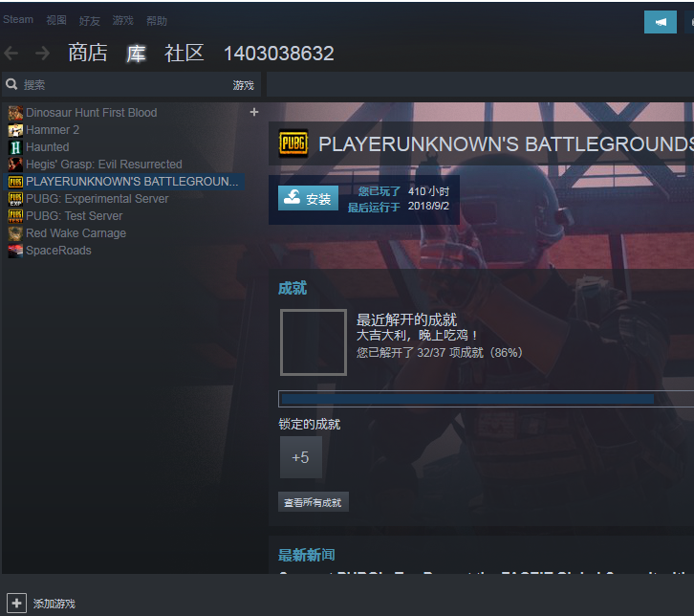Open the Steam menu
Image resolution: width=694 pixels, height=616 pixels.
18,19
